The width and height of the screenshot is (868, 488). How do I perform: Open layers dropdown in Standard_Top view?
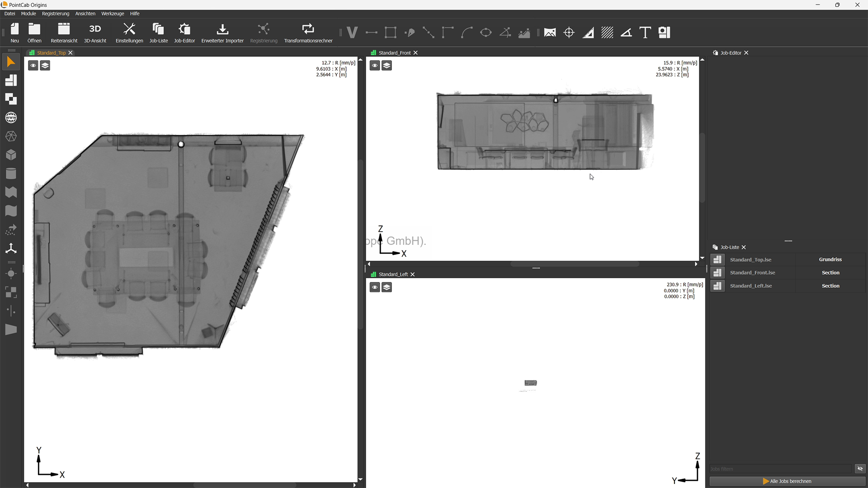pyautogui.click(x=45, y=66)
